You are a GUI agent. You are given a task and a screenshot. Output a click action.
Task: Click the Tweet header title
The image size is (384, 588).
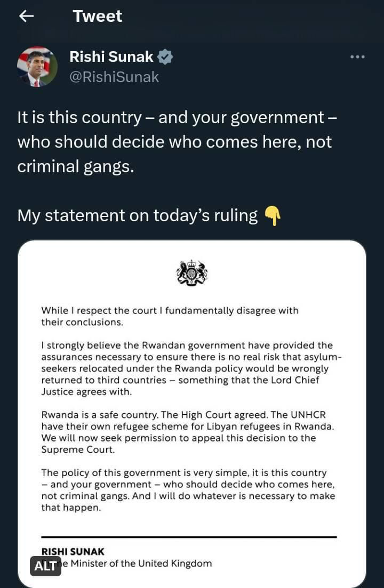click(98, 16)
